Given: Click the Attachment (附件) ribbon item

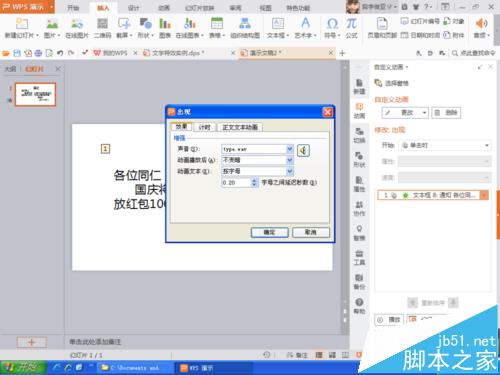Looking at the screenshot, I should tap(454, 35).
